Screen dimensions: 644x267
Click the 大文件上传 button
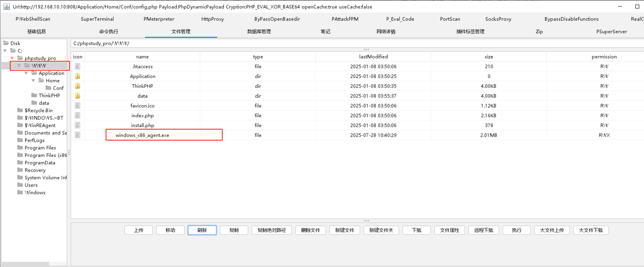coord(552,230)
